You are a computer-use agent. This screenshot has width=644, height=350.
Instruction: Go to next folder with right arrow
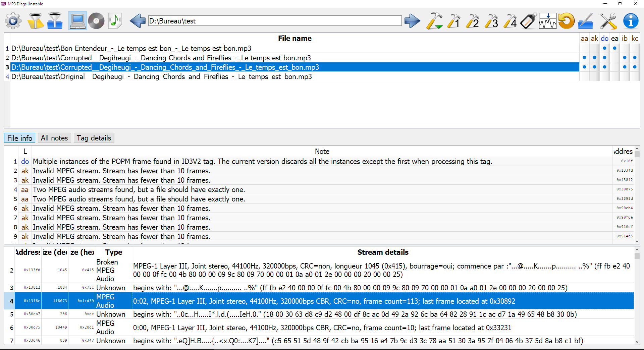pos(412,21)
